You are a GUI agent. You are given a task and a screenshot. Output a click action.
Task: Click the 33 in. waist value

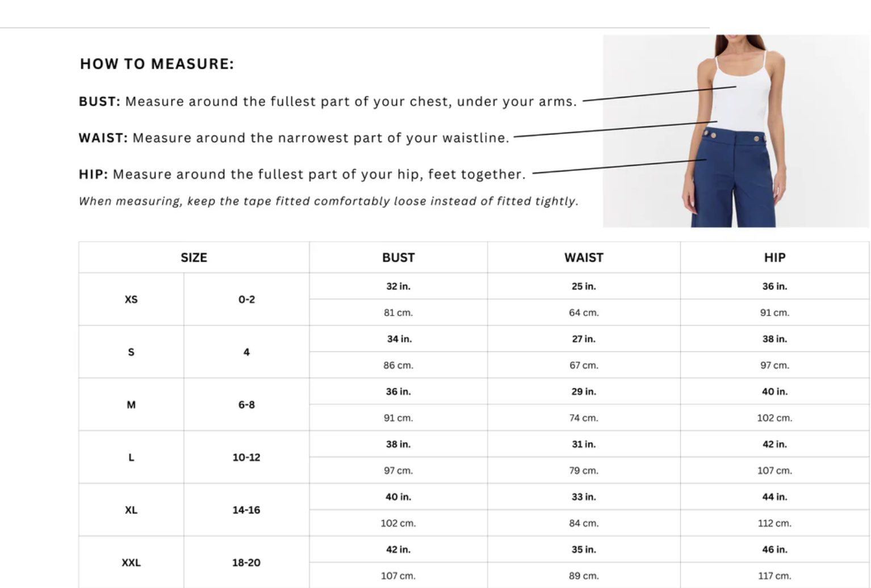[584, 497]
